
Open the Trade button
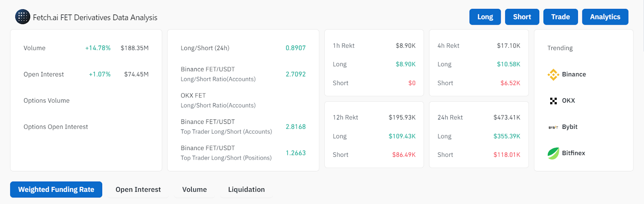(560, 17)
